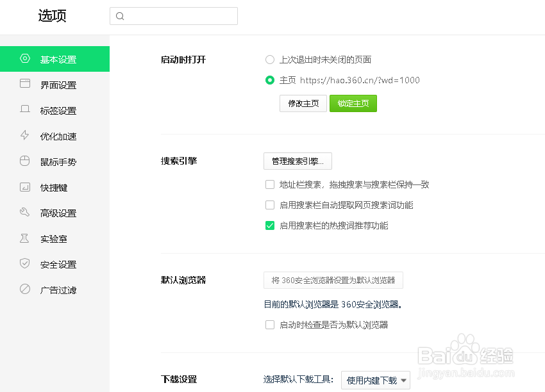Click the 快捷键 keyboard icon
Image resolution: width=545 pixels, height=392 pixels.
pos(25,187)
